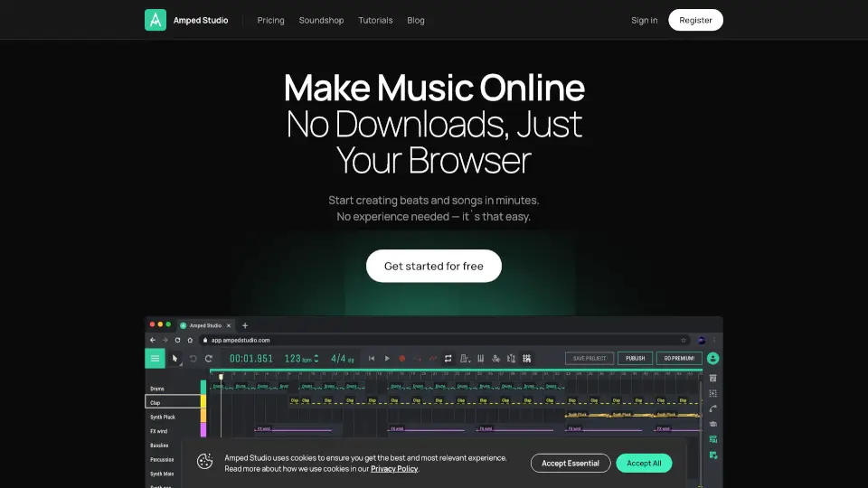868x488 pixels.
Task: Open the 4/4 time signature selector
Action: click(x=338, y=359)
